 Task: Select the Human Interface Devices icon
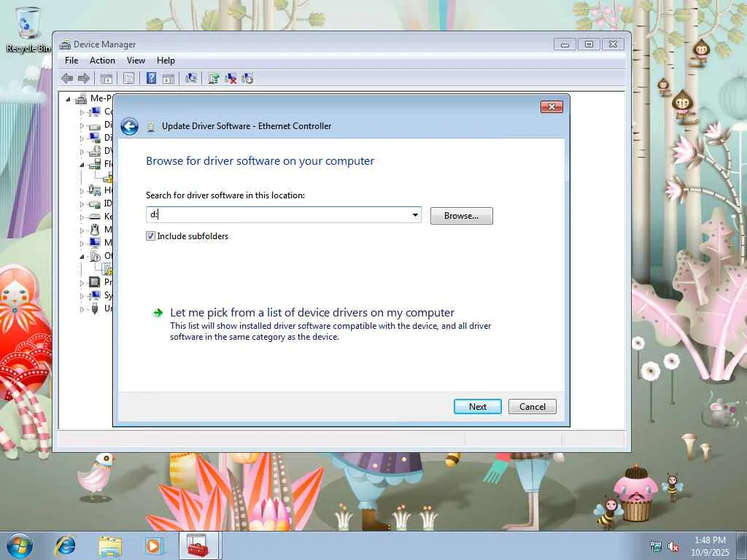point(94,190)
